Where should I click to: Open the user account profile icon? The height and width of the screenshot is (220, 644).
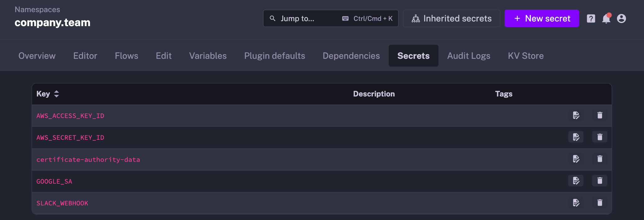621,19
